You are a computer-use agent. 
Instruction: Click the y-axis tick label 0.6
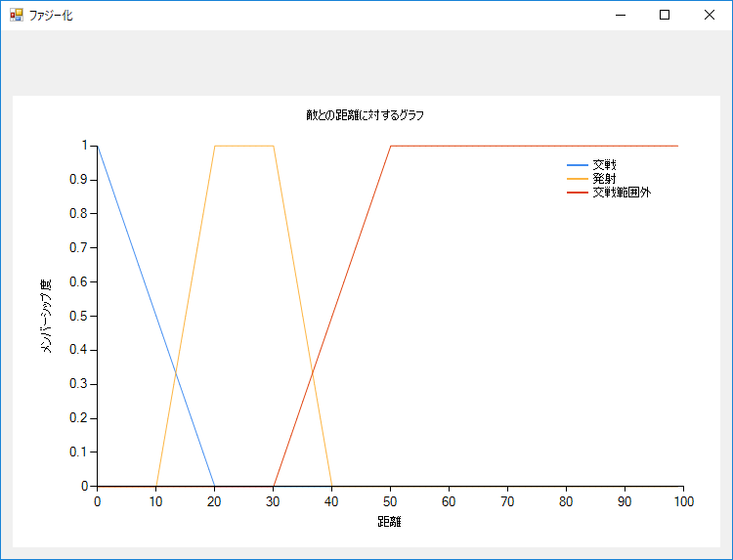pos(78,281)
